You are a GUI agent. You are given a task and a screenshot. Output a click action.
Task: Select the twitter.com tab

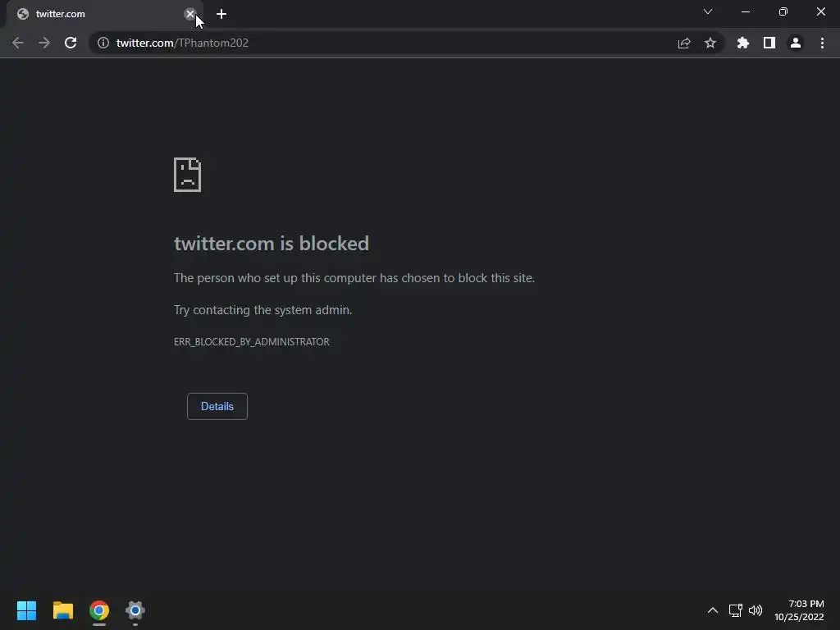pyautogui.click(x=104, y=15)
